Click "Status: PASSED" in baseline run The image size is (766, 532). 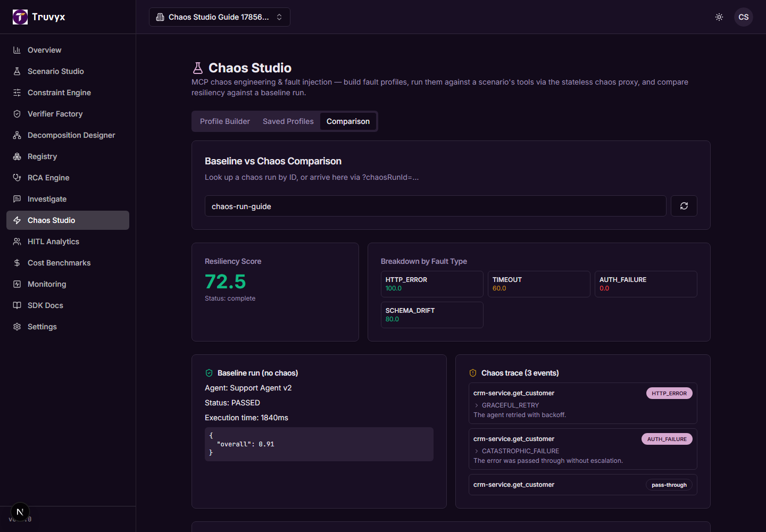[232, 403]
